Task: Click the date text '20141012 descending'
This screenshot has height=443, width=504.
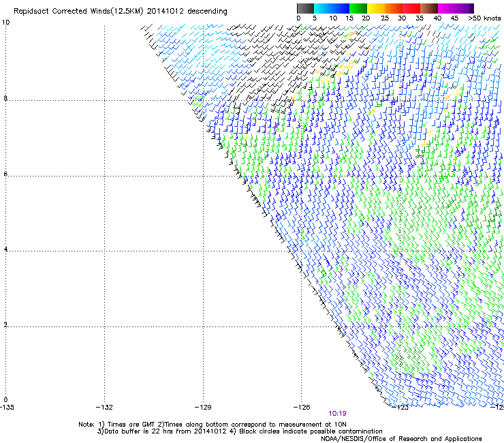Action: 187,12
